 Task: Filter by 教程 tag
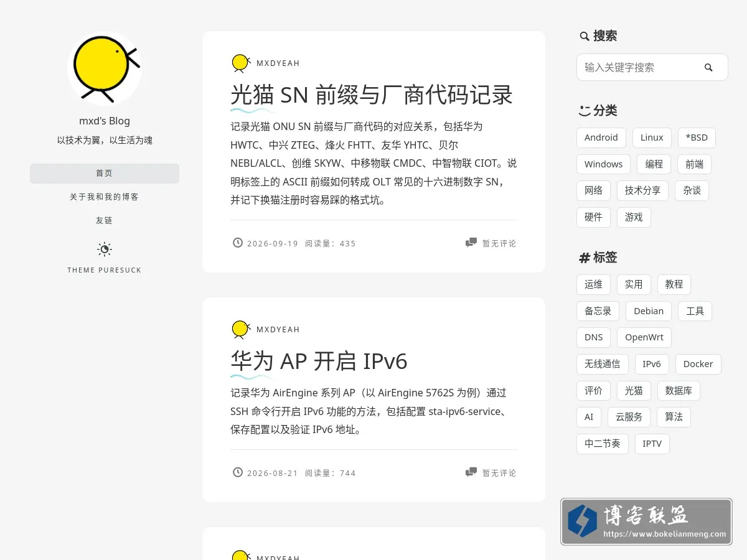pos(674,284)
